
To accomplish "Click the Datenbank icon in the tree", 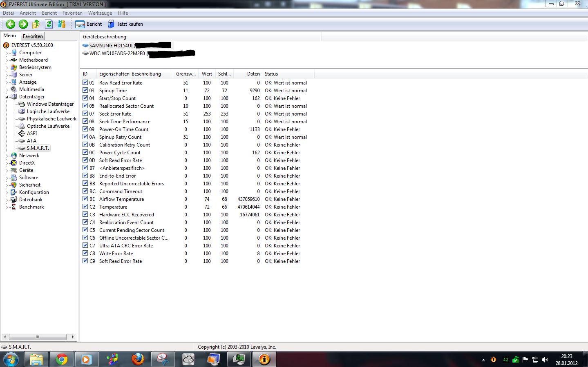I will 14,200.
